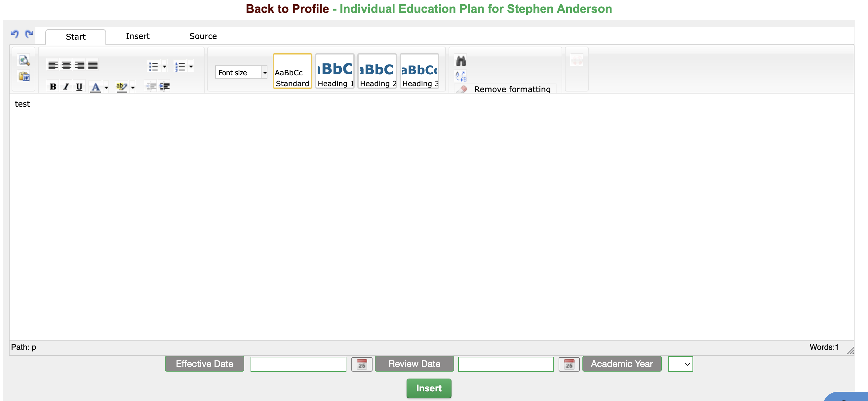Increase paragraph indent
This screenshot has width=868, height=401.
(x=164, y=87)
